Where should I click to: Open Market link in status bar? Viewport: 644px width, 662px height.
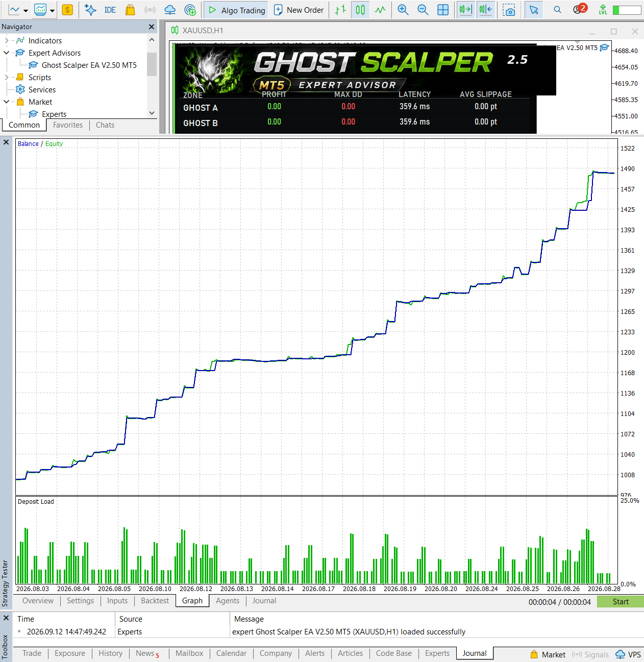pyautogui.click(x=548, y=654)
